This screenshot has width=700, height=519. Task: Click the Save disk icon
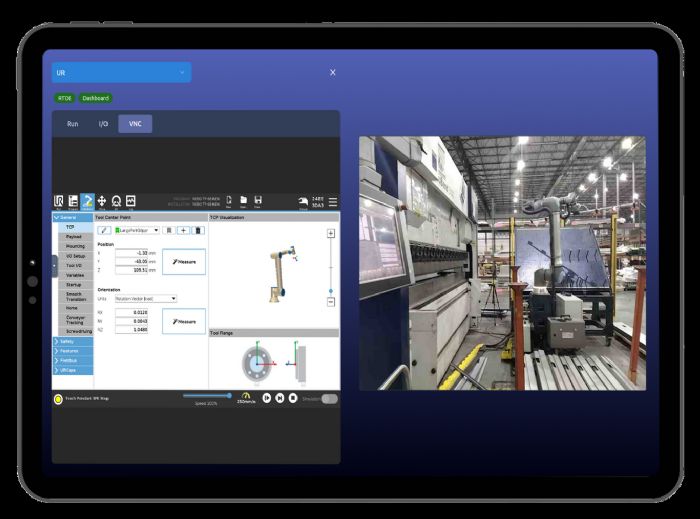[x=258, y=201]
